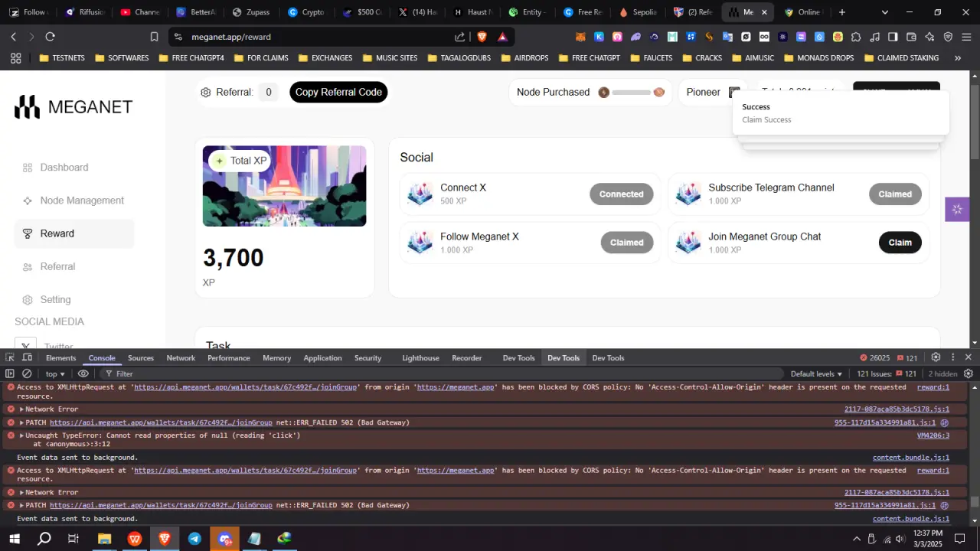Open DevTools settings gear
980x551 pixels.
point(936,357)
